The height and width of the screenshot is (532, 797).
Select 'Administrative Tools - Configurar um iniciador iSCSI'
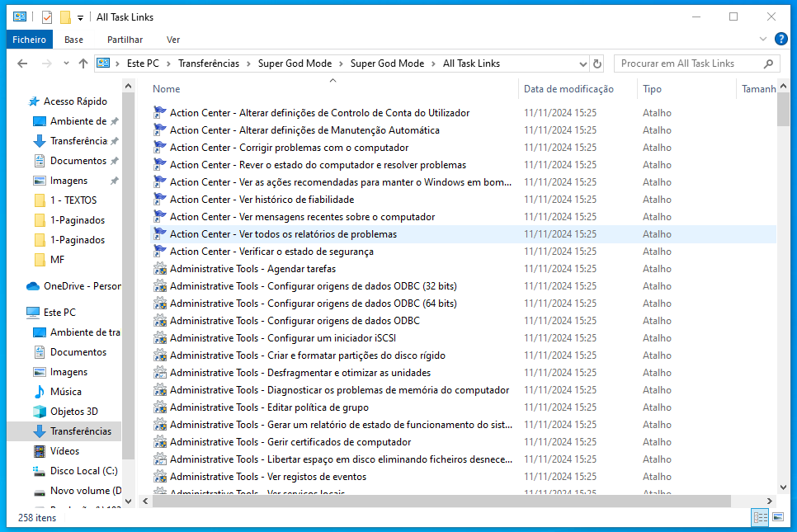click(x=283, y=338)
